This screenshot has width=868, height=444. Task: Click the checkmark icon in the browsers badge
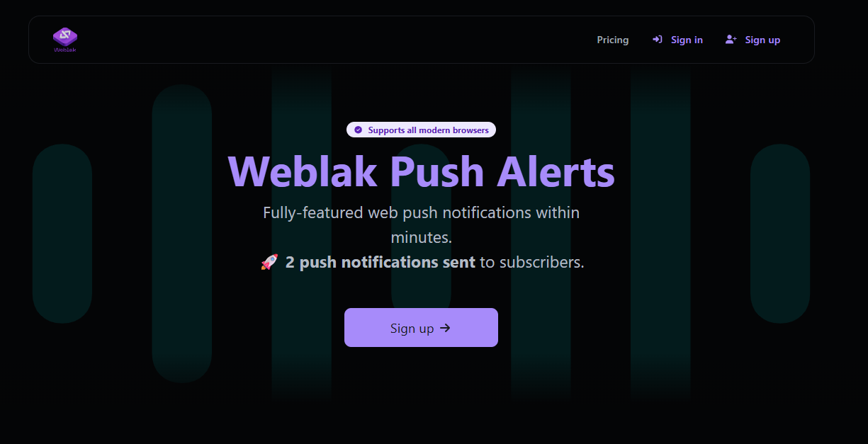[x=358, y=130]
